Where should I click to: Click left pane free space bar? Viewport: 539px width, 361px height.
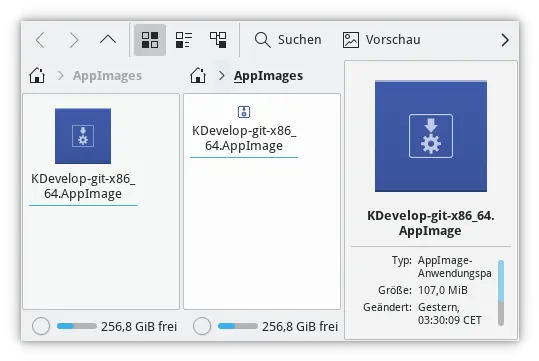[77, 326]
